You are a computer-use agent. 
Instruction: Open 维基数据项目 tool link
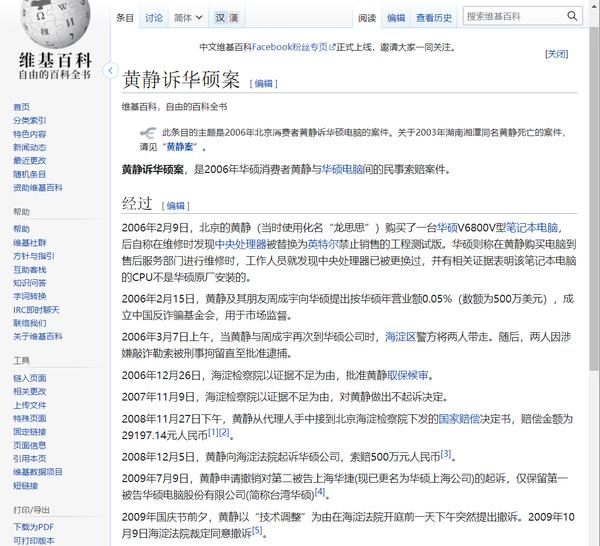[x=38, y=472]
